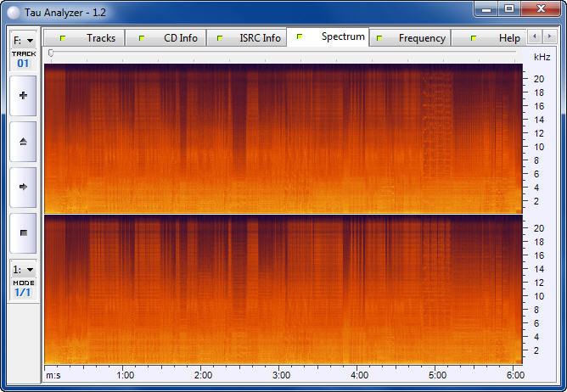
Task: Expand the 1: mode dropdown
Action: point(23,269)
